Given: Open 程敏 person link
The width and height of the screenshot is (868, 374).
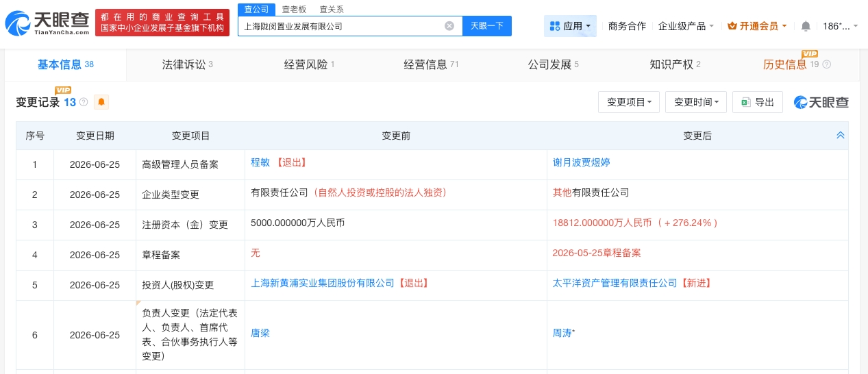Looking at the screenshot, I should click(261, 163).
